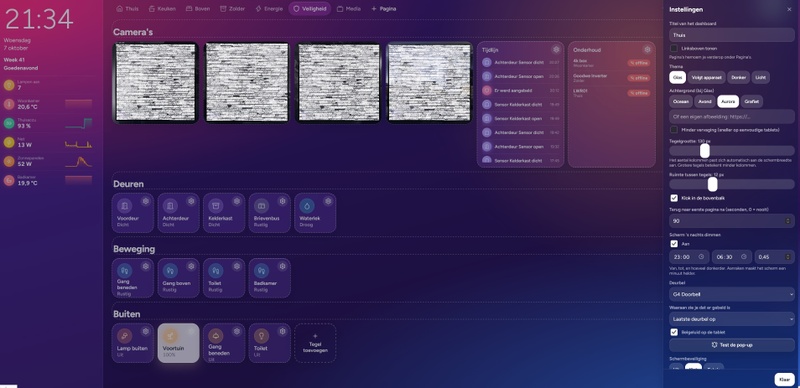Switch to the Boven page tab
Viewport: 800px width, 388px height.
198,9
